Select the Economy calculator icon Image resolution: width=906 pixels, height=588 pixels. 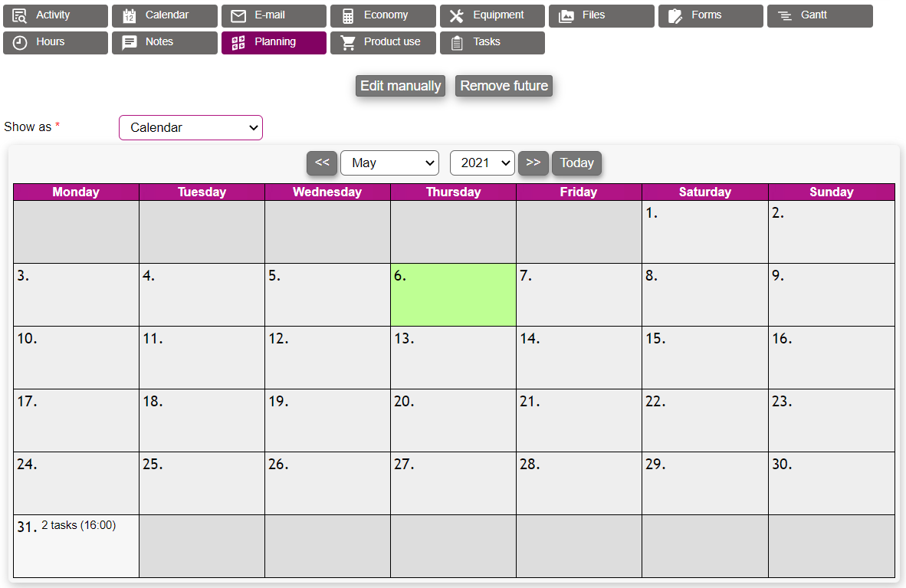click(348, 16)
